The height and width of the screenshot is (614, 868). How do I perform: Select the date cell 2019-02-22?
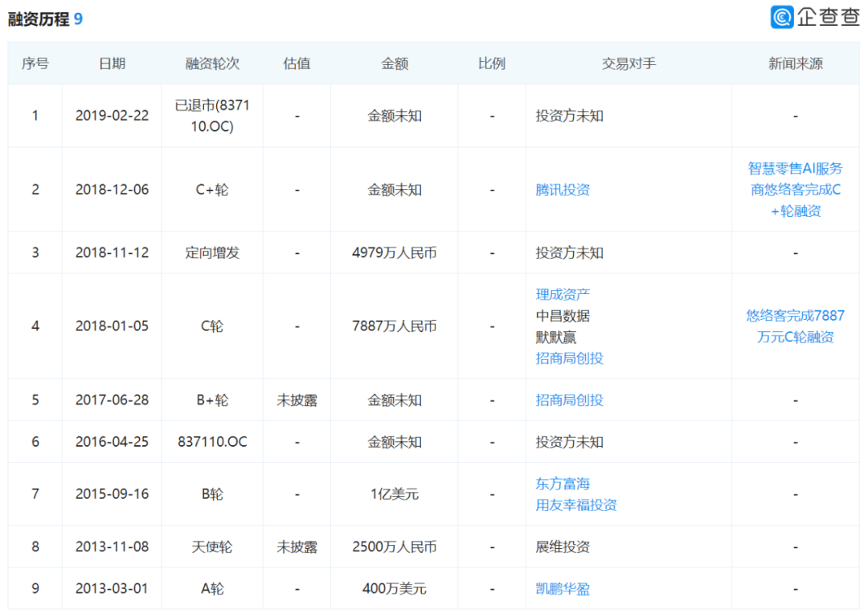pyautogui.click(x=112, y=116)
